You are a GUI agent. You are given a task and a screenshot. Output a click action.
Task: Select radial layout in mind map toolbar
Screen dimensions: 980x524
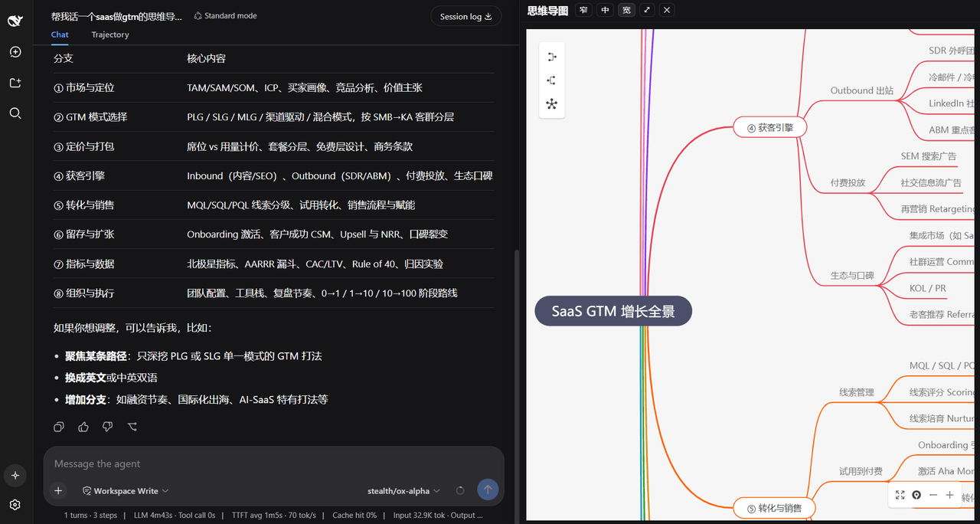(x=552, y=104)
